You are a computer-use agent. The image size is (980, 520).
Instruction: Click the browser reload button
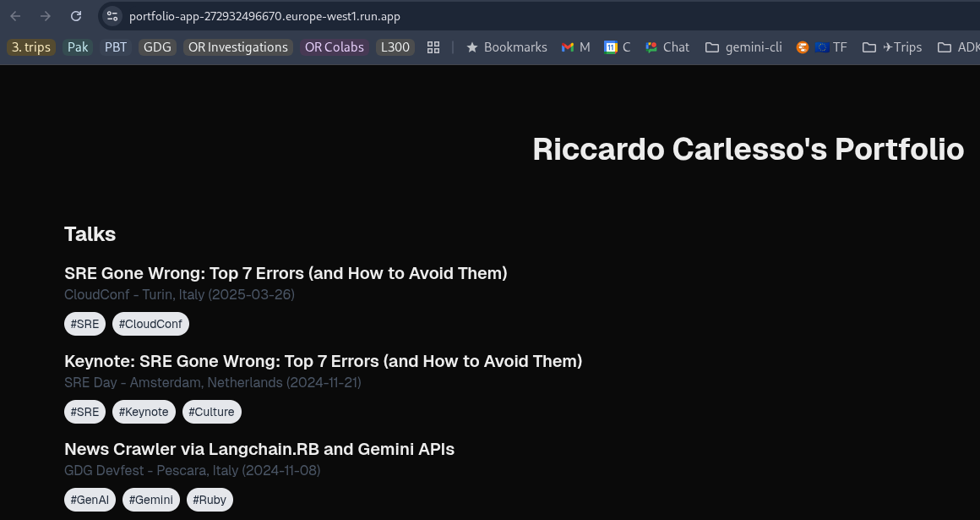click(x=76, y=16)
